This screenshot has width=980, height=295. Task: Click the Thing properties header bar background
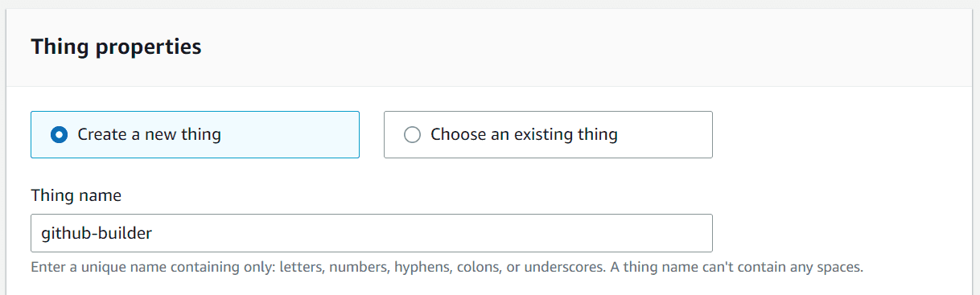click(563, 47)
